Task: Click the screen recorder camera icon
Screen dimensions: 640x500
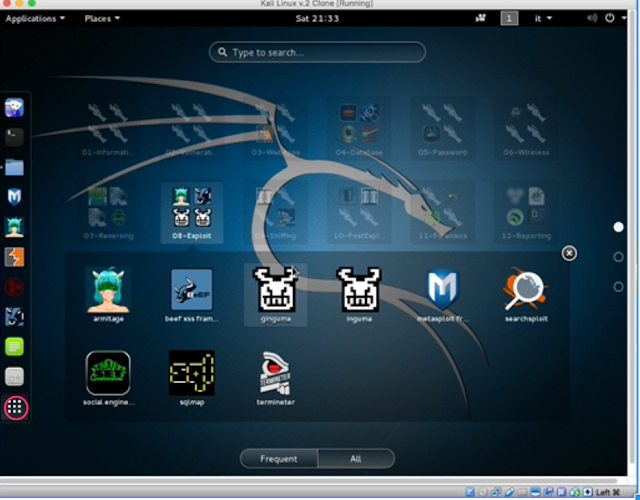Action: tap(481, 18)
